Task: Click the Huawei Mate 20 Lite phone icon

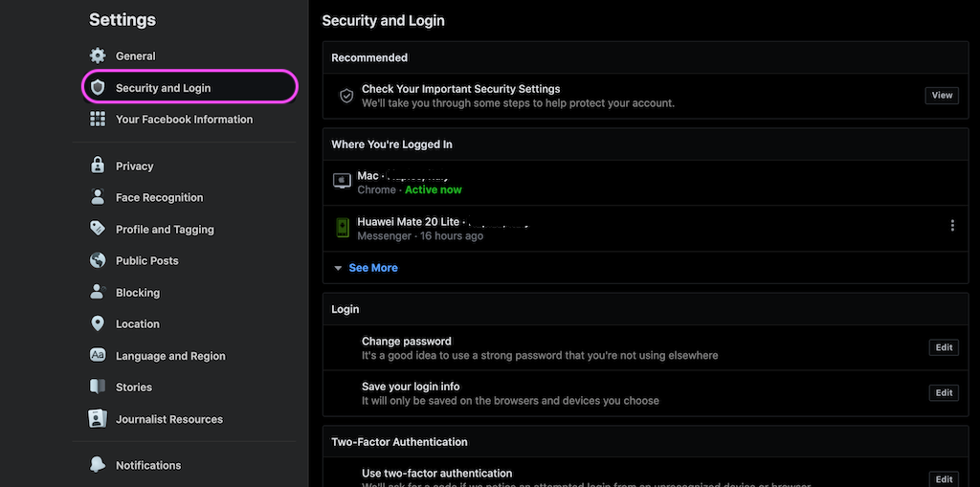Action: (x=342, y=228)
